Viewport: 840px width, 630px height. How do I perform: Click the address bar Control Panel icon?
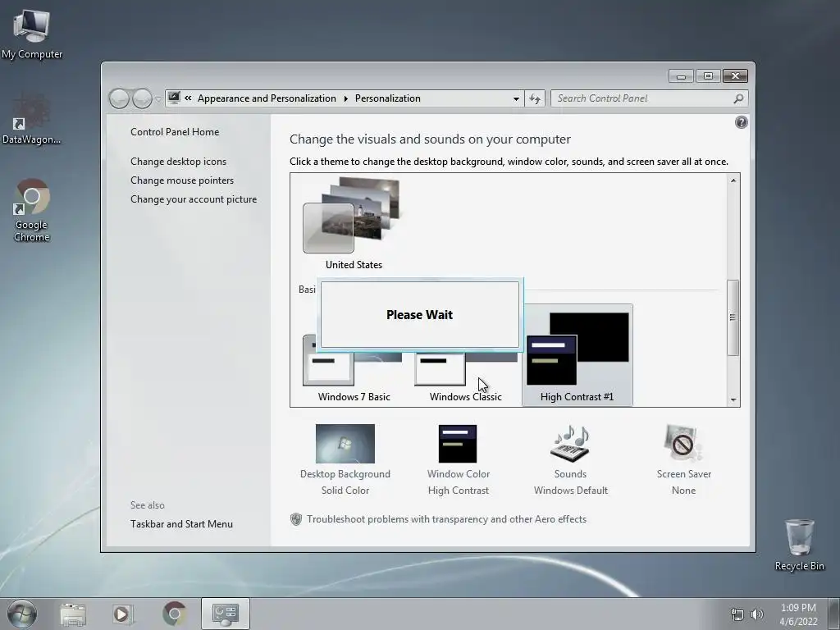174,98
